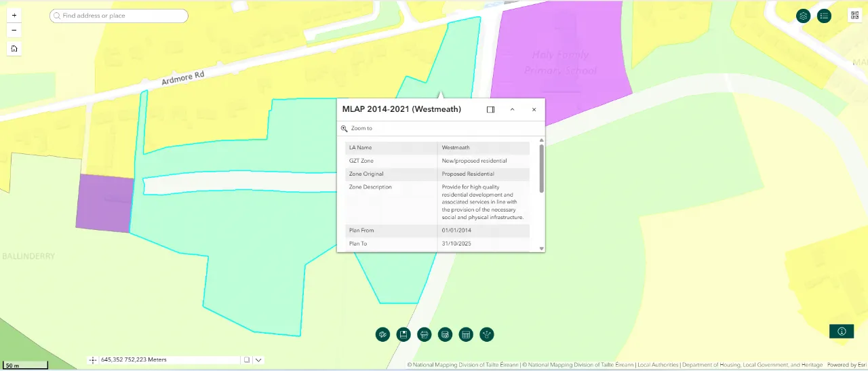Close the MLAP 2014-2021 popup
This screenshot has height=371, width=868.
point(534,109)
